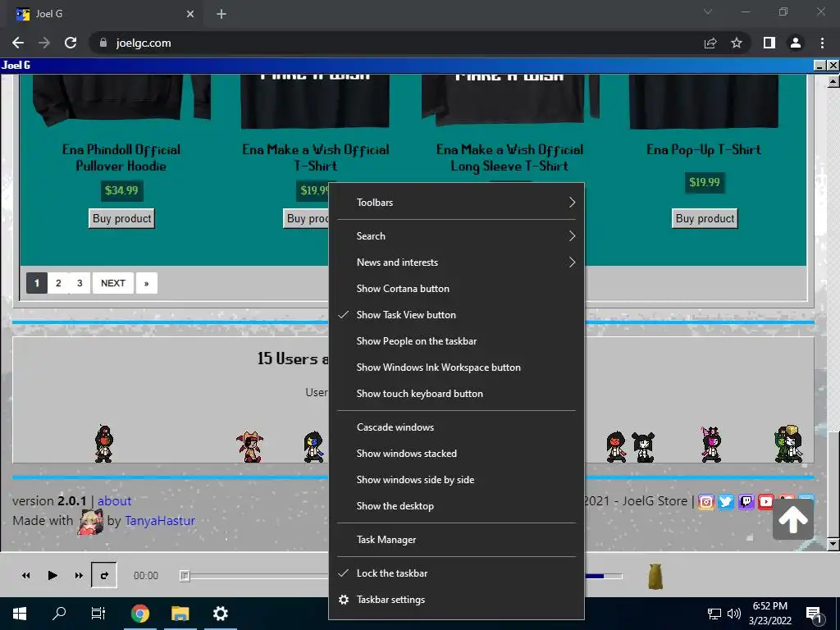Click the rewind icon in music player

tap(25, 575)
